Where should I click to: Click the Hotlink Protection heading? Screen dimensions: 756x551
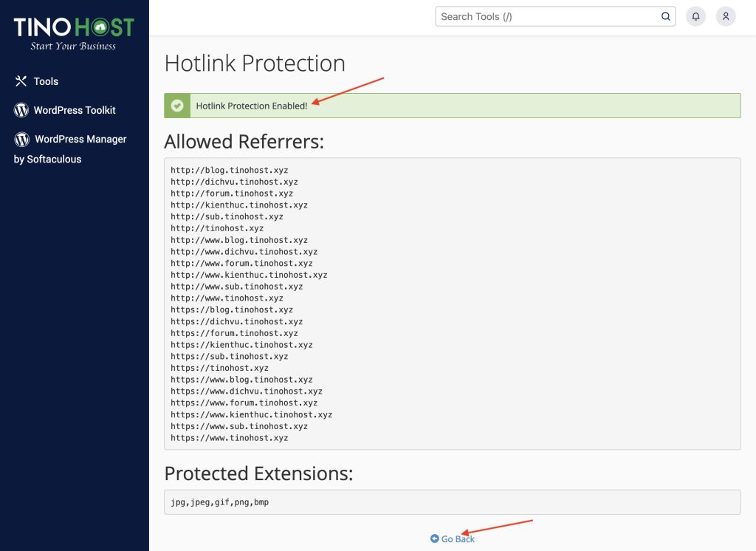tap(255, 64)
